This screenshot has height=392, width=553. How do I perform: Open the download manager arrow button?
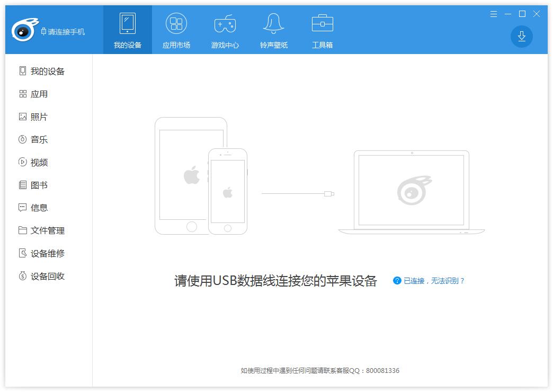click(x=522, y=37)
